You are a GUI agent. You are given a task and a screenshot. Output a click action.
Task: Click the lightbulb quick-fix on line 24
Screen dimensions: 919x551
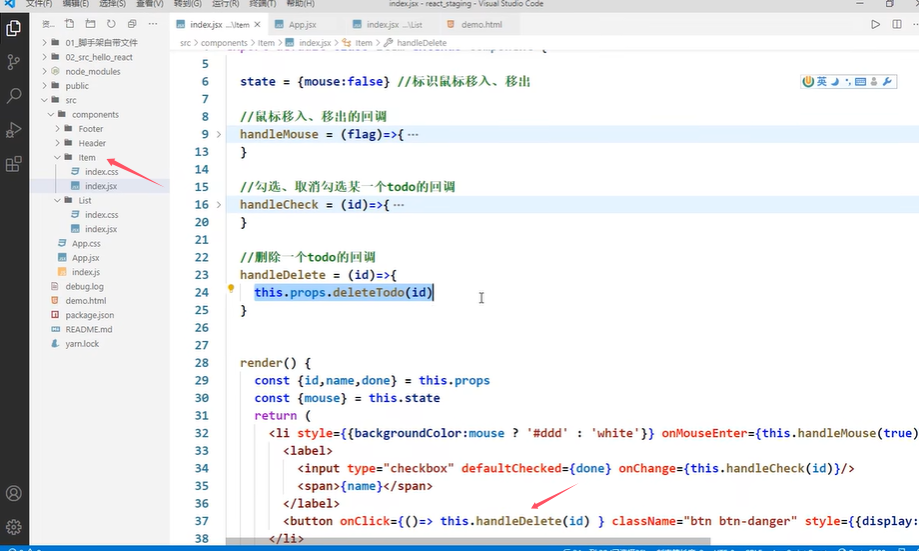231,288
